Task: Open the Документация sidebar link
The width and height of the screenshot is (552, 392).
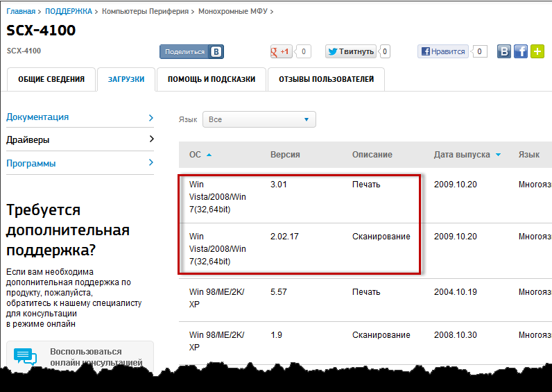Action: 37,117
